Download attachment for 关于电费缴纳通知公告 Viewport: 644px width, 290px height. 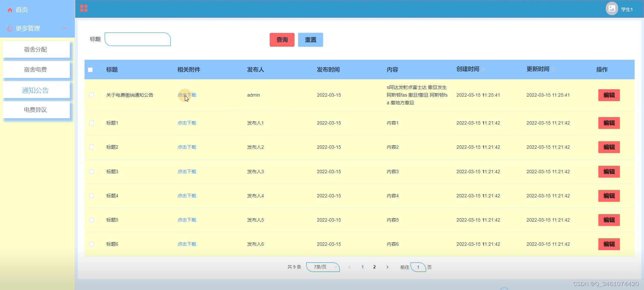pyautogui.click(x=187, y=95)
